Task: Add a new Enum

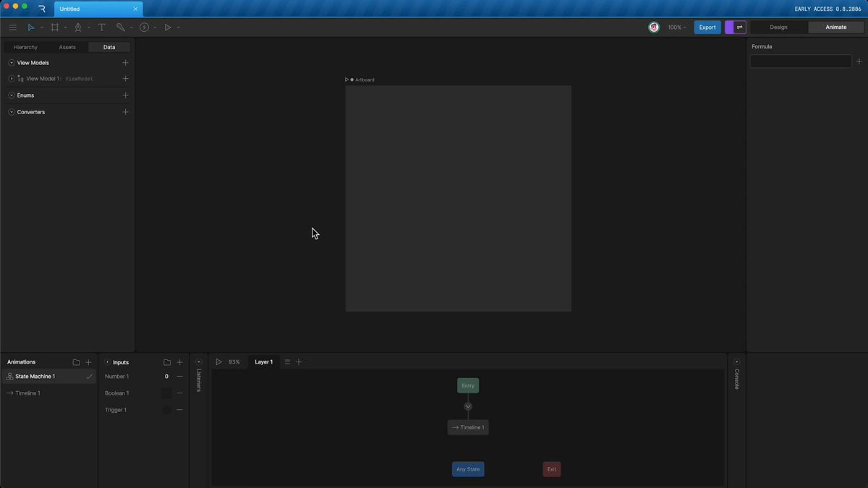Action: click(125, 95)
